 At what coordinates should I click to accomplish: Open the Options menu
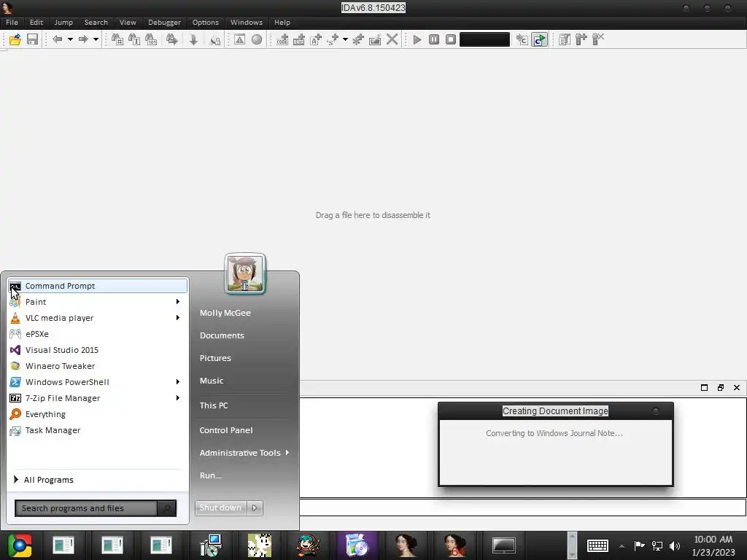205,23
